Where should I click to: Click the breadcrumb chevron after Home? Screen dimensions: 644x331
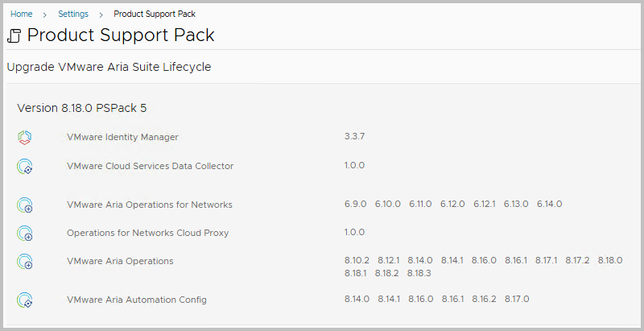(45, 14)
